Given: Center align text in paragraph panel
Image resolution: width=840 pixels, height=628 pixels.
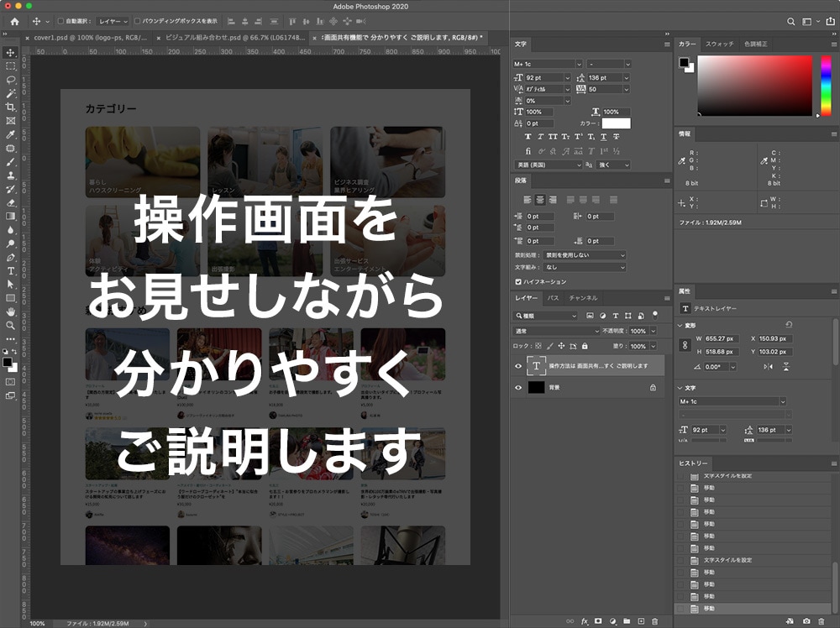Looking at the screenshot, I should click(x=540, y=200).
